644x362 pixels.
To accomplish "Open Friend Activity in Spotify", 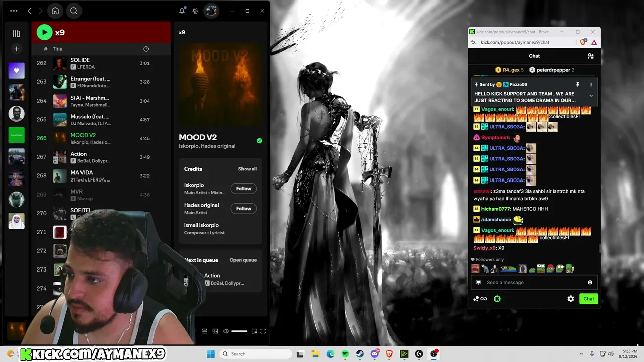I will point(195,11).
